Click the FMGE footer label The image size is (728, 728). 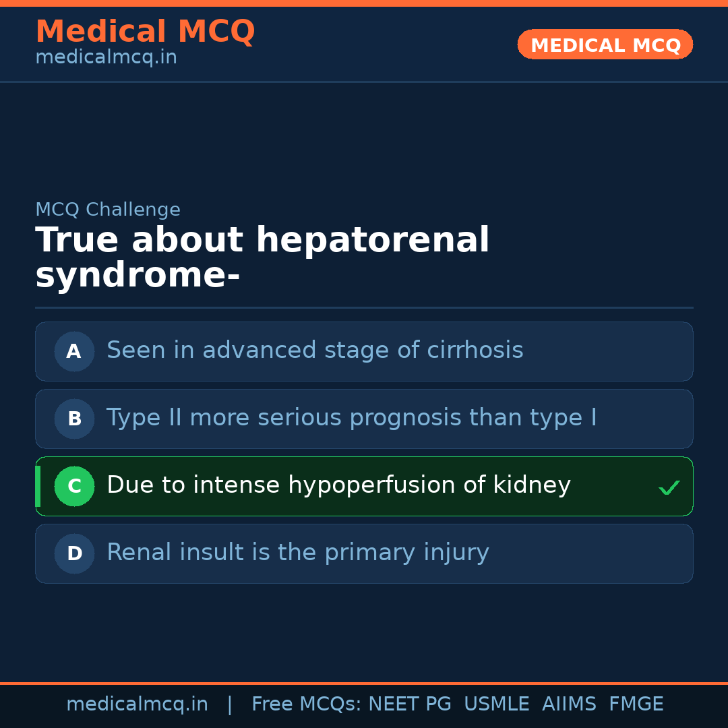tap(636, 704)
